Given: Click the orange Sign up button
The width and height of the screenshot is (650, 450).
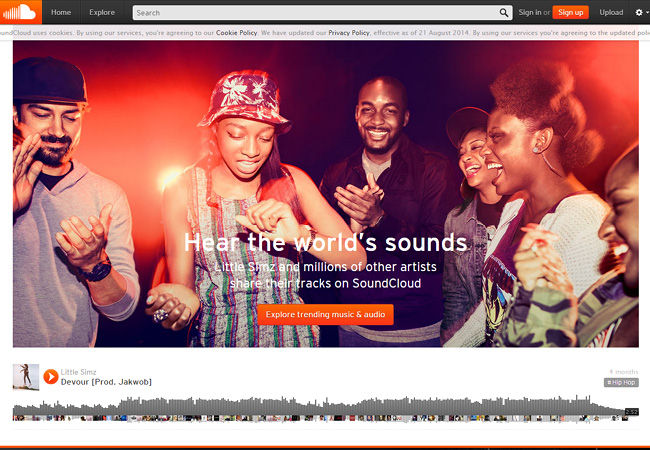Looking at the screenshot, I should (x=570, y=12).
